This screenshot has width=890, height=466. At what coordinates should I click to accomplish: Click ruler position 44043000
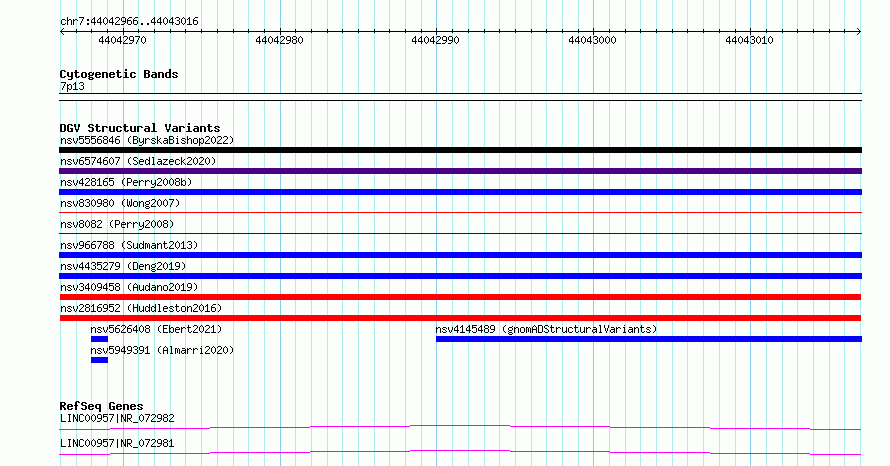593,40
